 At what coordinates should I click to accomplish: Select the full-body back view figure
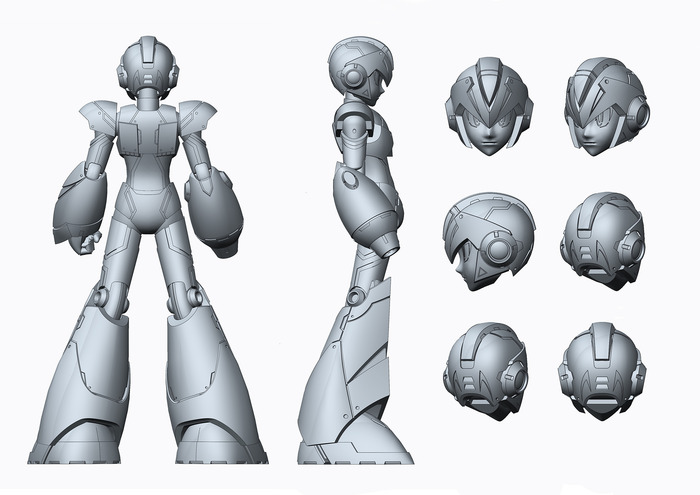pyautogui.click(x=148, y=250)
